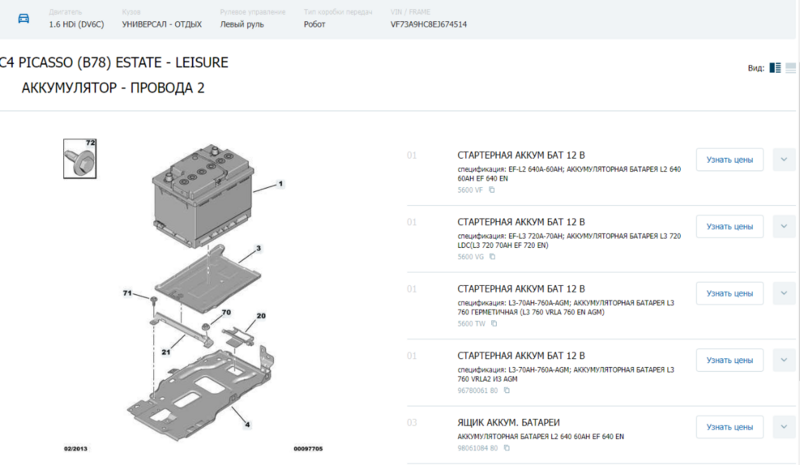
Task: Expand details for L3 760 VRLA hermetic battery
Action: 783,293
